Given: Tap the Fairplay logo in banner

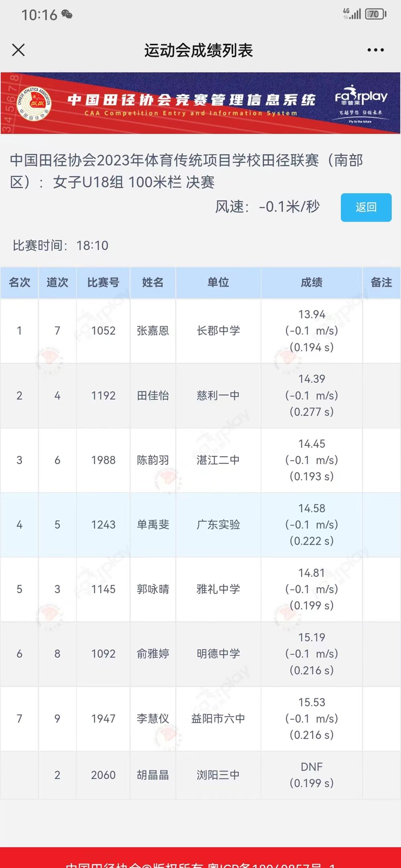Looking at the screenshot, I should [x=361, y=103].
